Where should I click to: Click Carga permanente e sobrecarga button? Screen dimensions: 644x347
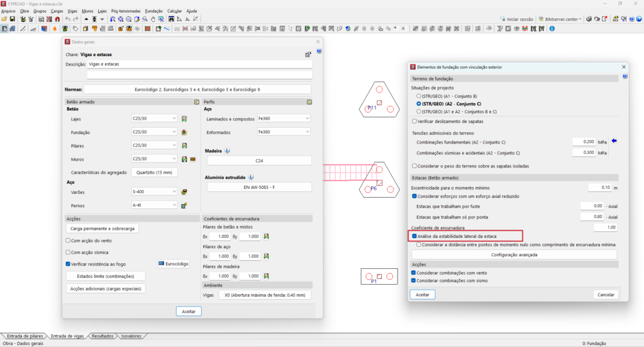103,229
